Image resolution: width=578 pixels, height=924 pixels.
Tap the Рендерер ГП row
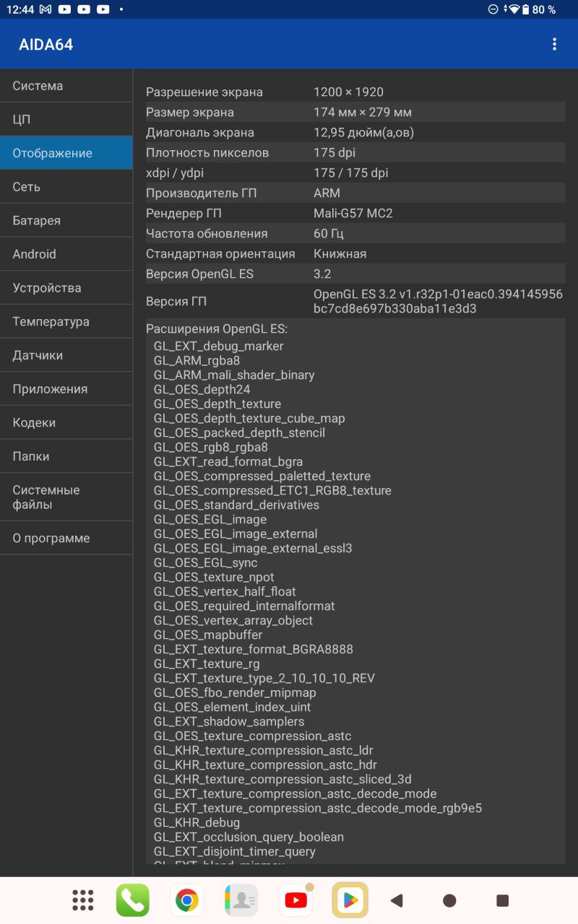355,214
